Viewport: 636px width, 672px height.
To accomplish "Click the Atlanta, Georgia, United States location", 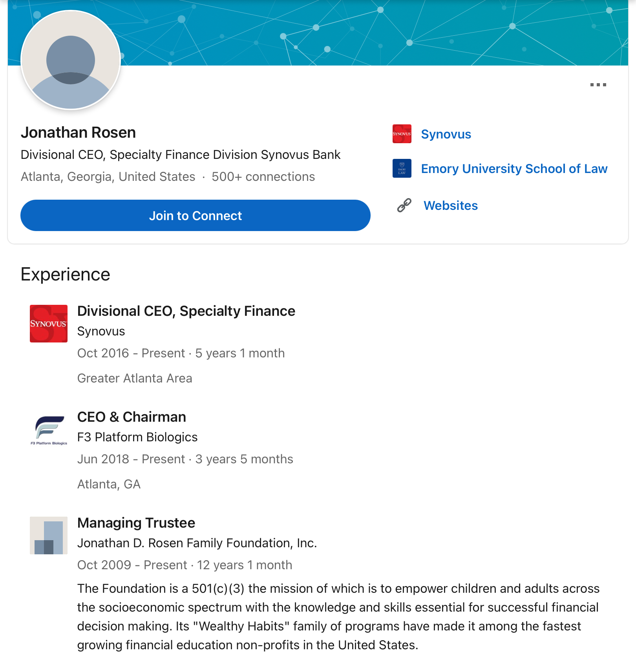I will pyautogui.click(x=108, y=177).
